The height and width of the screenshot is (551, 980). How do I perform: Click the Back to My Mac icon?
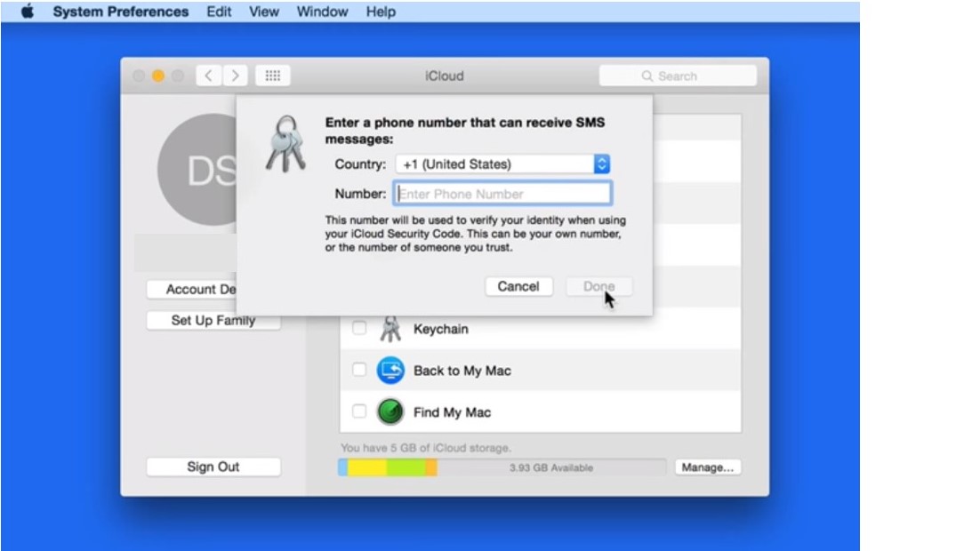tap(390, 371)
